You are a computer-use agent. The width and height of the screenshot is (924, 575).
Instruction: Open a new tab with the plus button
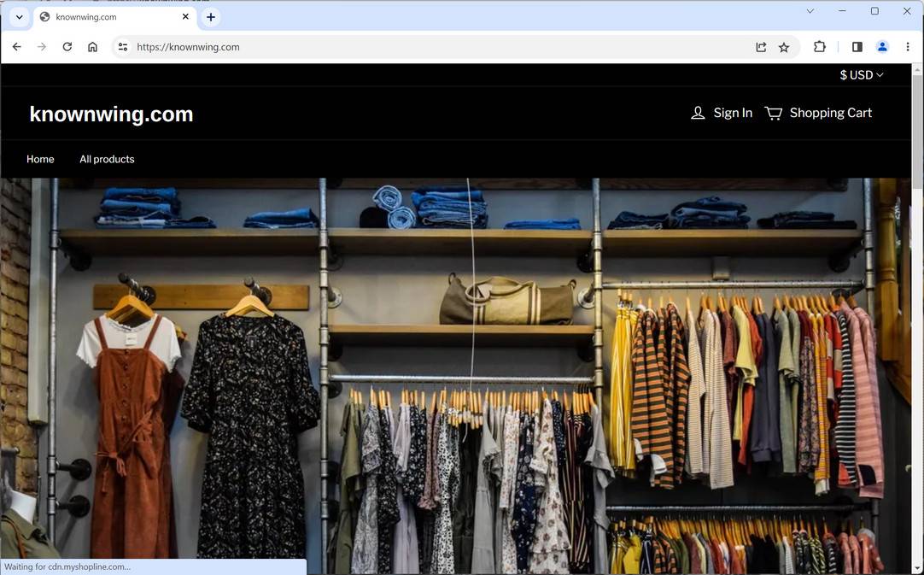pyautogui.click(x=210, y=16)
